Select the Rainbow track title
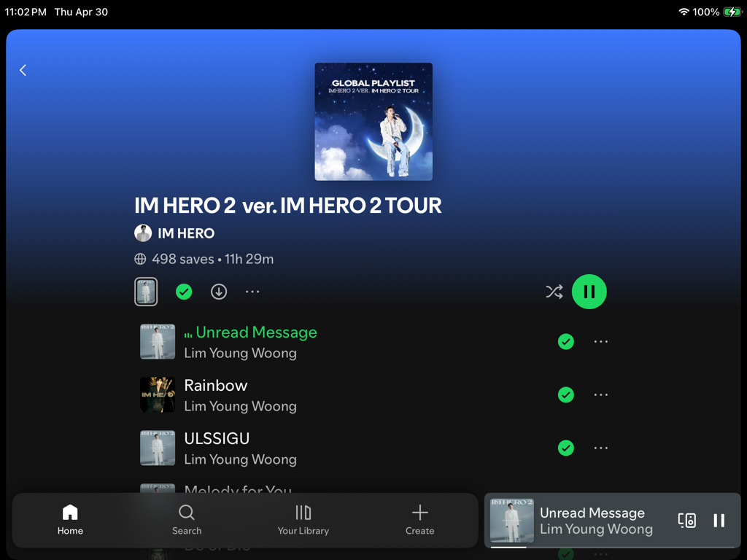This screenshot has height=560, width=747. click(216, 385)
